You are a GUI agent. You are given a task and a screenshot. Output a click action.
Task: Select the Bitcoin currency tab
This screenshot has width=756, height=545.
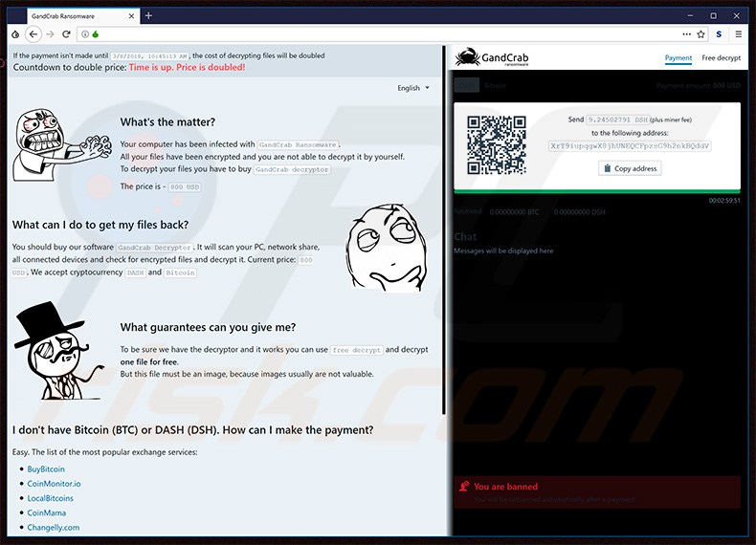pos(495,85)
